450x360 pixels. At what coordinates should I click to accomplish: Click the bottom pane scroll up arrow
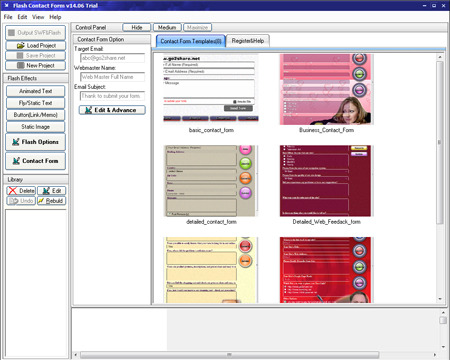(x=443, y=313)
